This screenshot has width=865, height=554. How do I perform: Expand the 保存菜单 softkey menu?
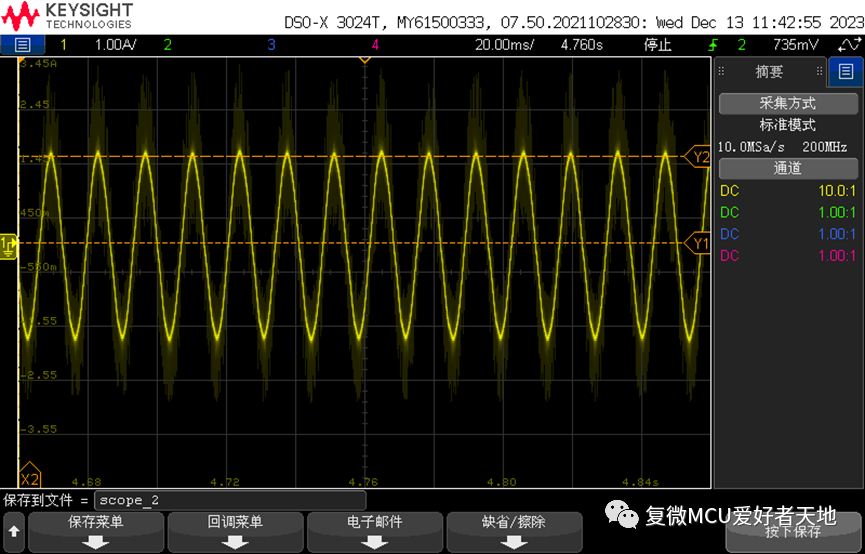(x=95, y=531)
